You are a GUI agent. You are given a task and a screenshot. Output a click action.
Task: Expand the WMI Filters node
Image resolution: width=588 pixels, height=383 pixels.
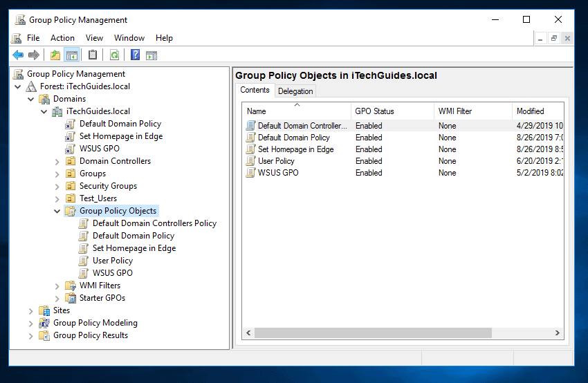(x=57, y=286)
